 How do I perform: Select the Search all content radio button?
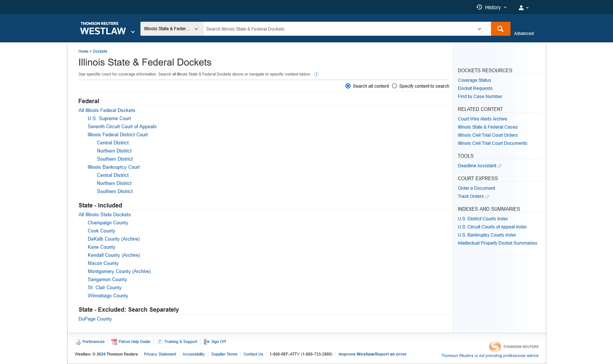pyautogui.click(x=348, y=86)
